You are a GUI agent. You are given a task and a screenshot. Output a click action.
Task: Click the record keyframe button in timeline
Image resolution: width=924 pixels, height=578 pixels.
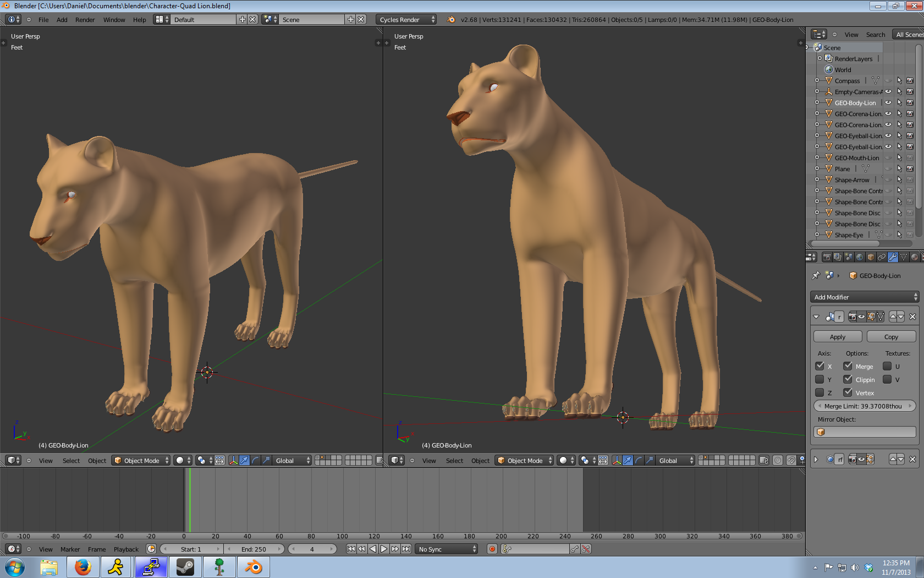[x=492, y=549]
